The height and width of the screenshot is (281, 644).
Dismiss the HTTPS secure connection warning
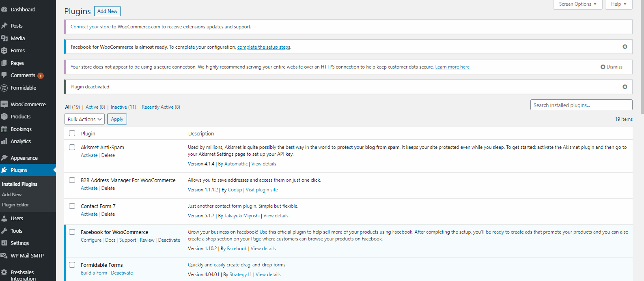pos(612,67)
